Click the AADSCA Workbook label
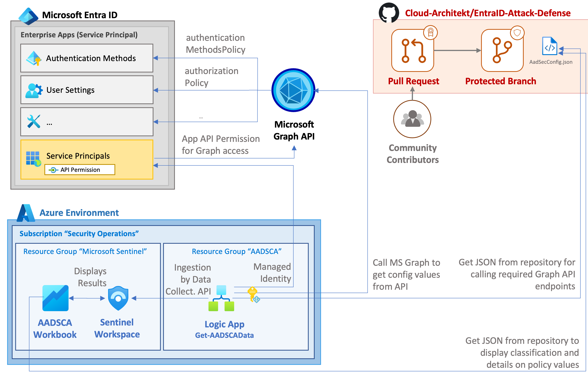 tap(55, 329)
